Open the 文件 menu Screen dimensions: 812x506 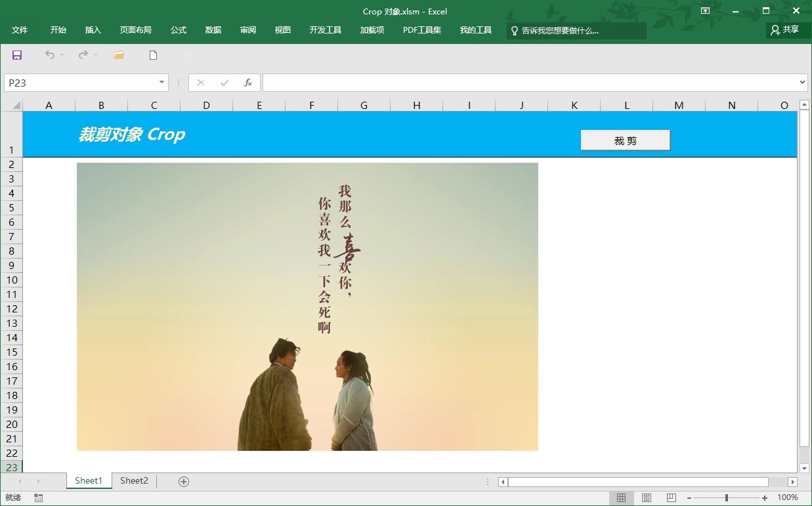coord(20,30)
